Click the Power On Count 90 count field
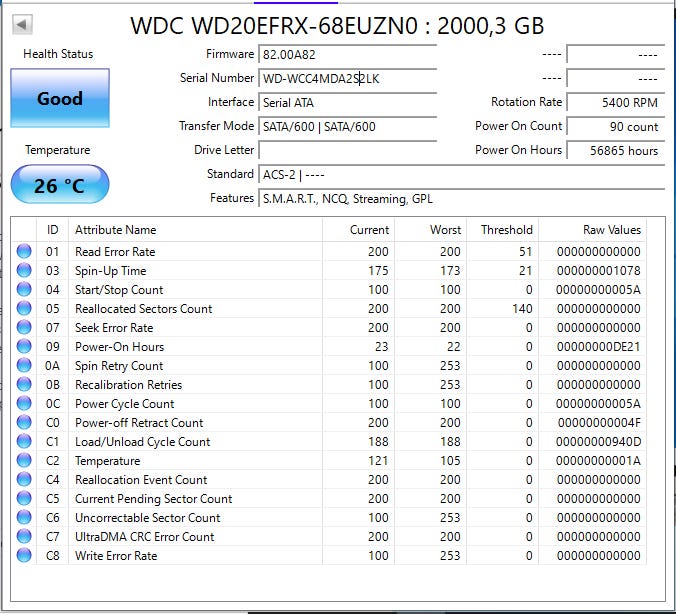 (x=616, y=127)
